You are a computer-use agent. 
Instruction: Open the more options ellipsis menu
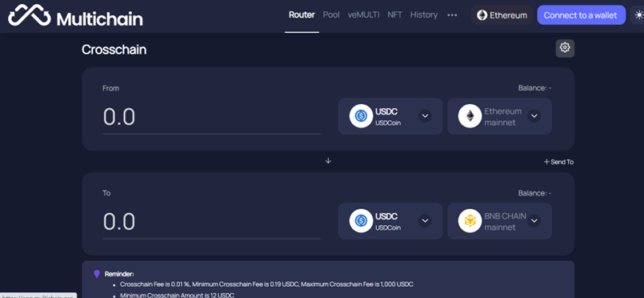tap(452, 15)
